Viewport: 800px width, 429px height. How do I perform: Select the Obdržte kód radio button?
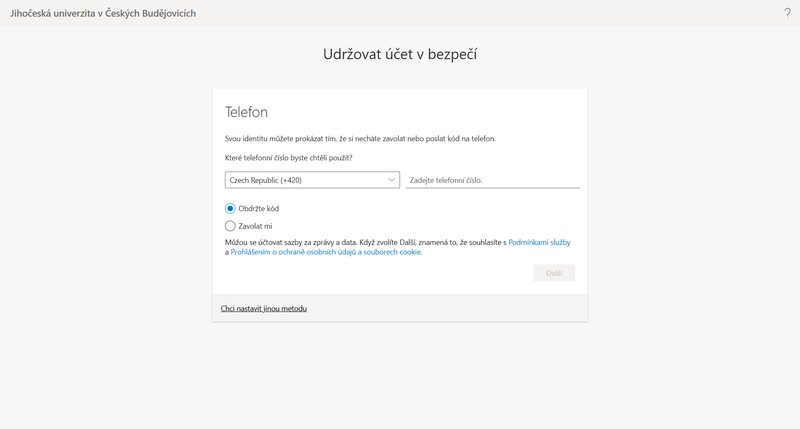click(230, 209)
